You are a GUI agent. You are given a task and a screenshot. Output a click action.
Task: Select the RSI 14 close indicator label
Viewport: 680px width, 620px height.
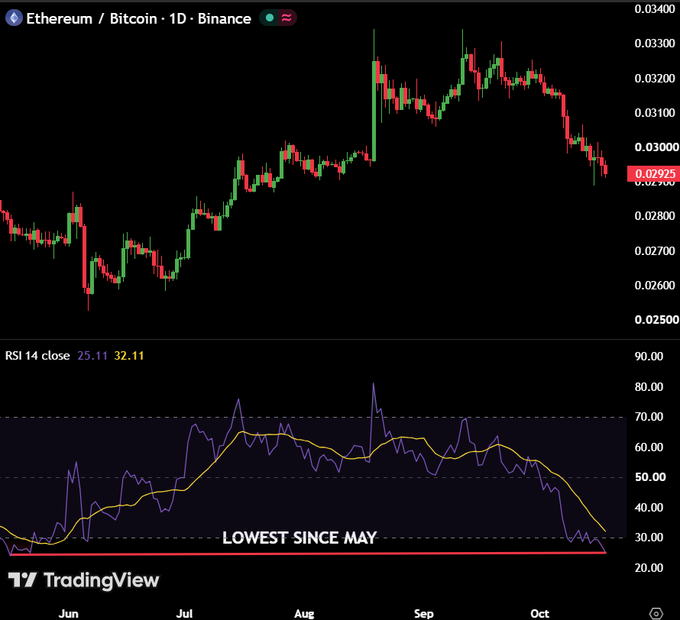pos(37,356)
